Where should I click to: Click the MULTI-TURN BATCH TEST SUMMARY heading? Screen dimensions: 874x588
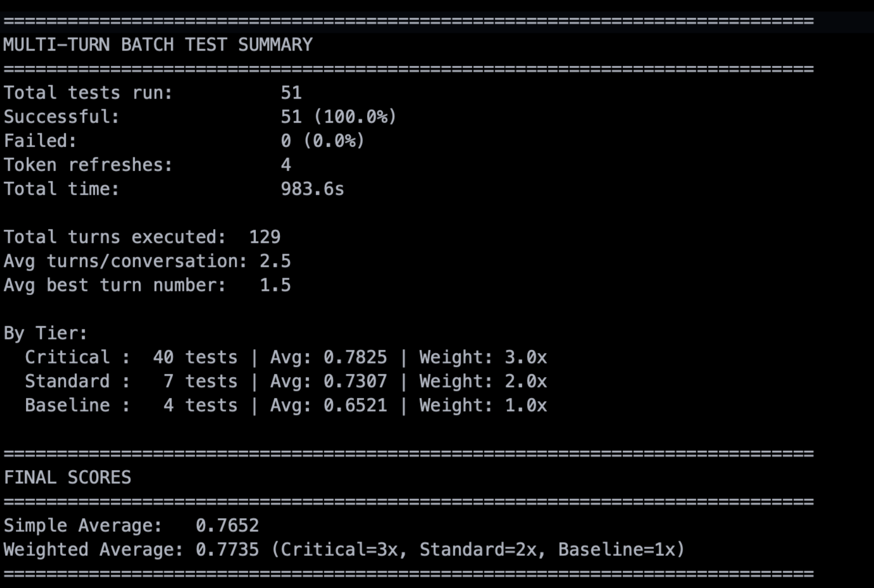click(158, 45)
